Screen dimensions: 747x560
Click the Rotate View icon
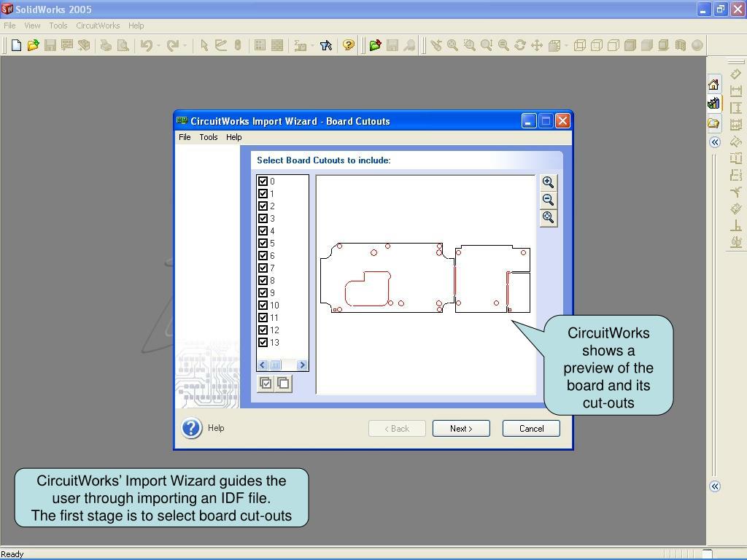tap(519, 45)
